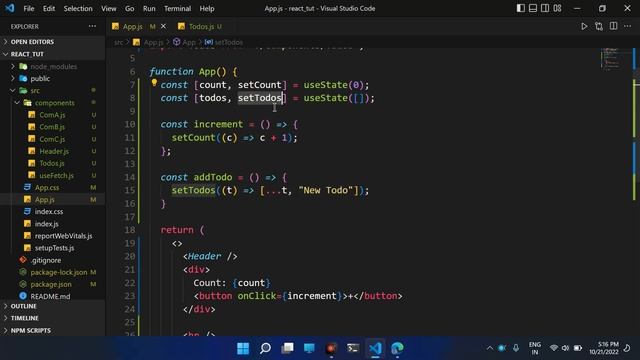Open the Windows Start menu
The image size is (640, 360).
coord(243,348)
